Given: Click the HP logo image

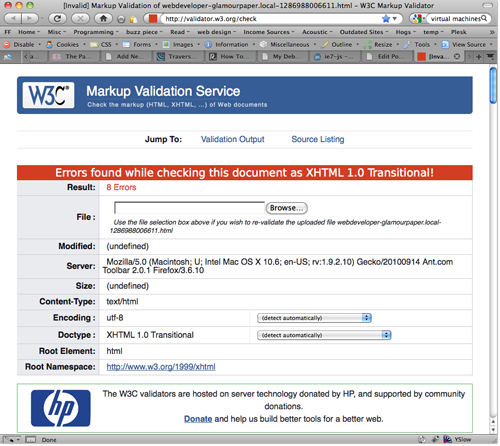Looking at the screenshot, I should [x=61, y=408].
